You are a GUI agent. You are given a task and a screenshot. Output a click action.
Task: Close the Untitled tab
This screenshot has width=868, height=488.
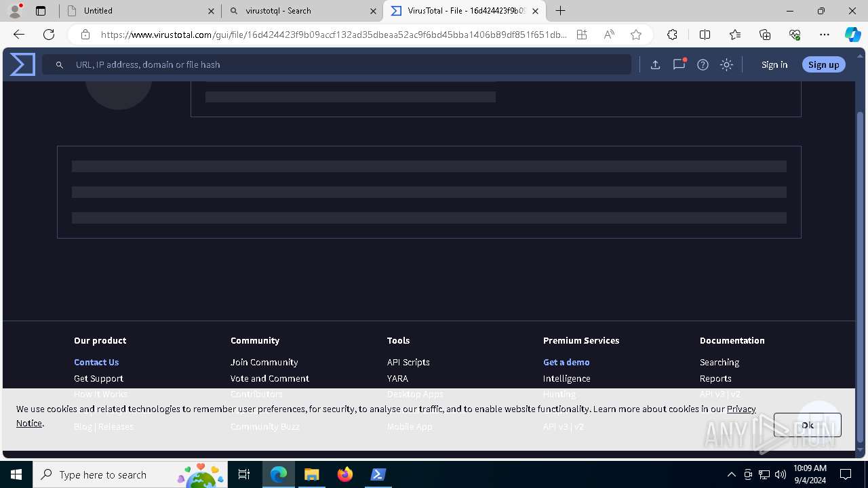coord(211,11)
